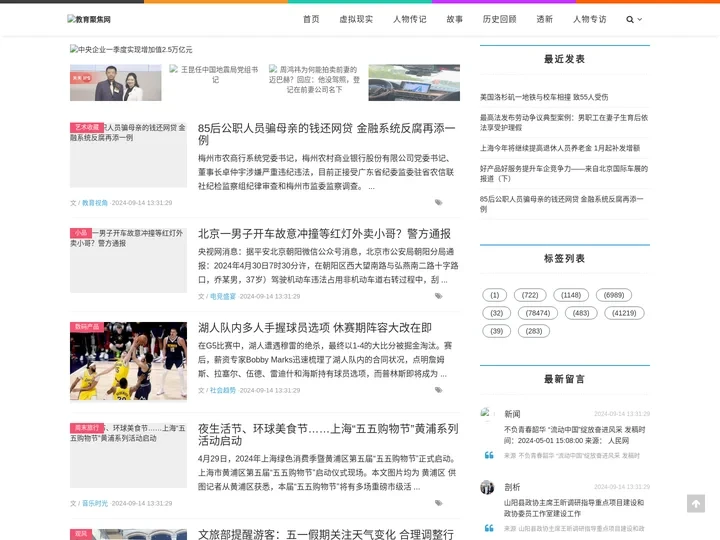Open 人物专访 menu item
Image resolution: width=720 pixels, height=540 pixels.
[590, 19]
